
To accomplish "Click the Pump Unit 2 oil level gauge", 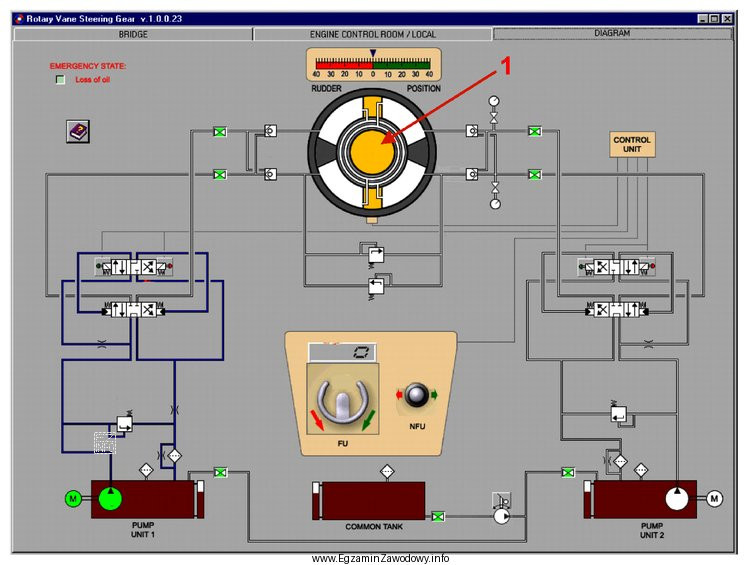I will (588, 499).
